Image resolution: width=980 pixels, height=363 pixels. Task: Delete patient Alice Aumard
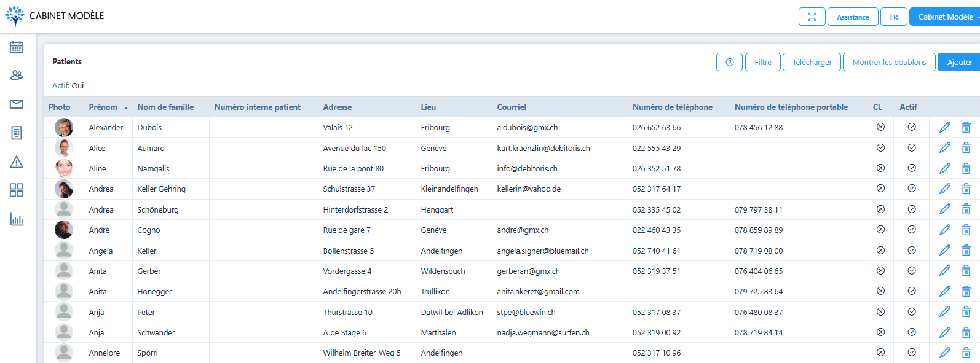click(966, 147)
